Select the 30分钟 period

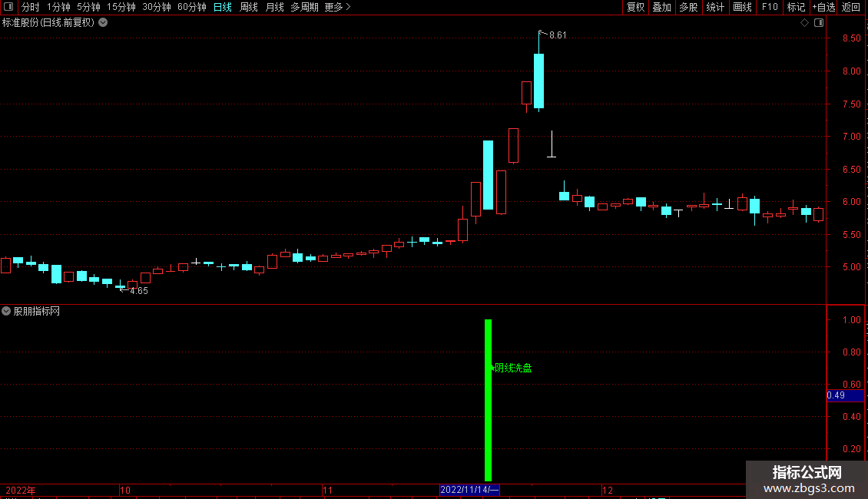click(x=157, y=7)
